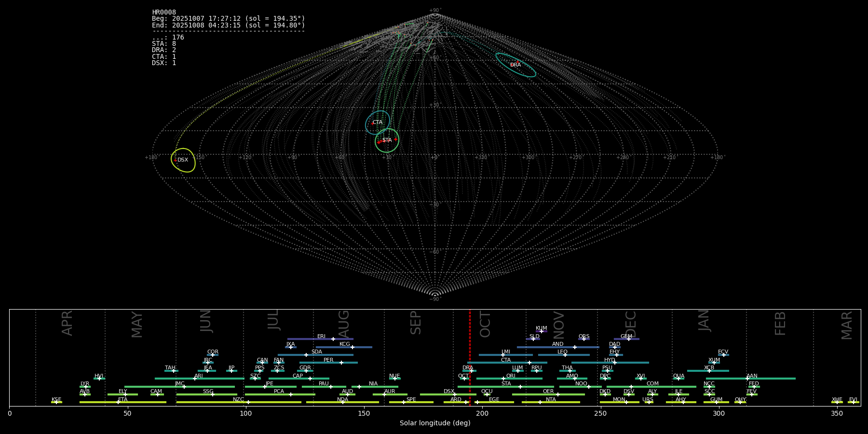Click the HR0008 header text
The width and height of the screenshot is (868, 434).
(164, 13)
